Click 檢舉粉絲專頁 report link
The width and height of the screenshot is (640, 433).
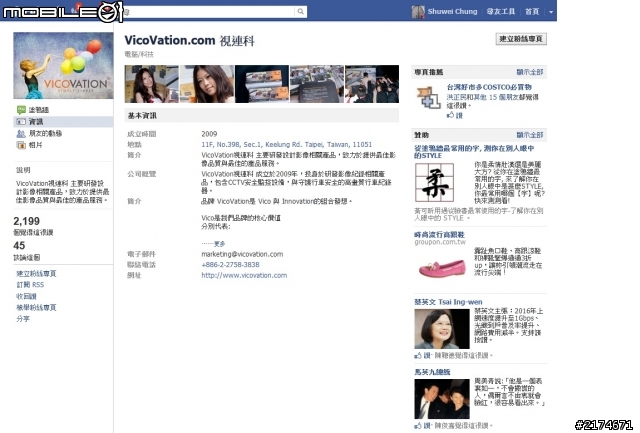click(x=36, y=307)
